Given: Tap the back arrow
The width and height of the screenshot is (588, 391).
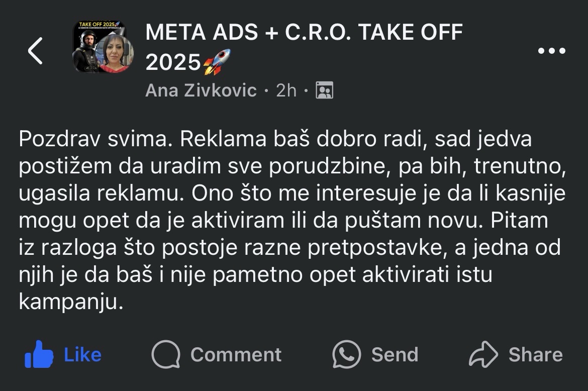Looking at the screenshot, I should tap(35, 51).
